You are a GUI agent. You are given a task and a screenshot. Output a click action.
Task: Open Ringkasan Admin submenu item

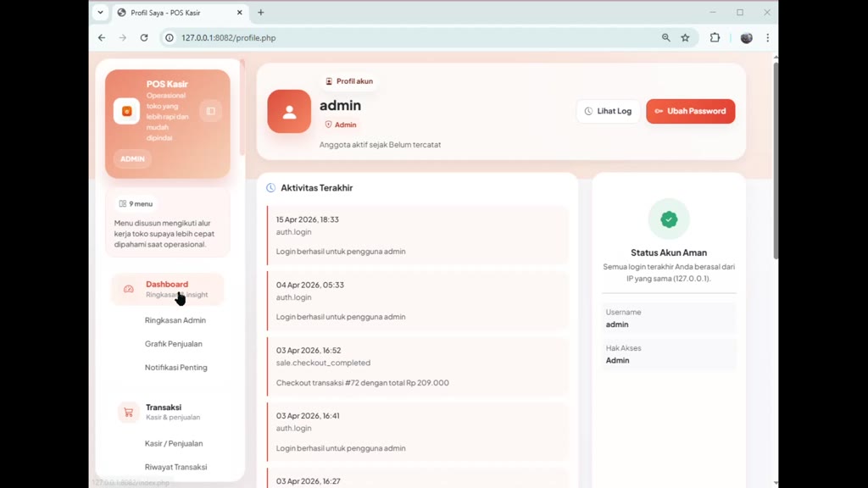[175, 320]
